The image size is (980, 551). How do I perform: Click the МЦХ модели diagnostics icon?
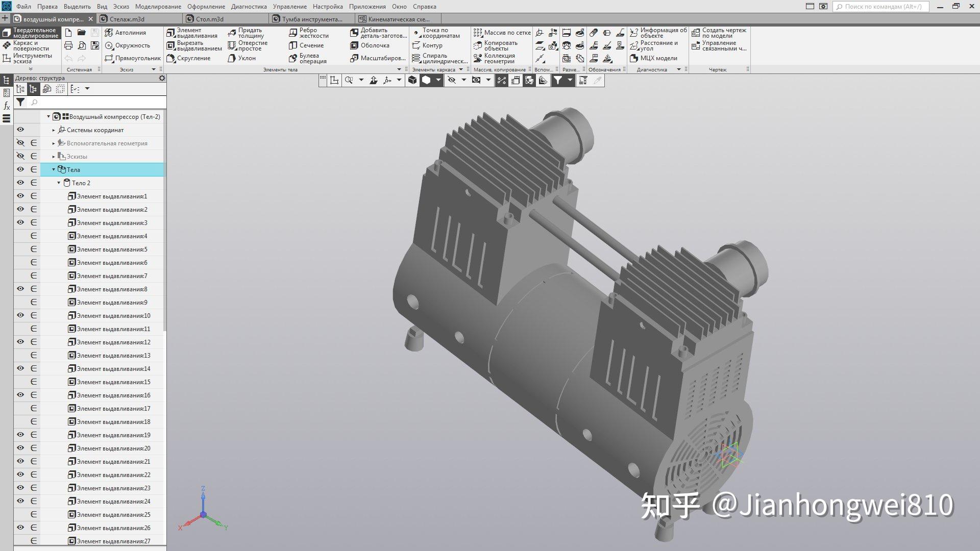tap(655, 58)
